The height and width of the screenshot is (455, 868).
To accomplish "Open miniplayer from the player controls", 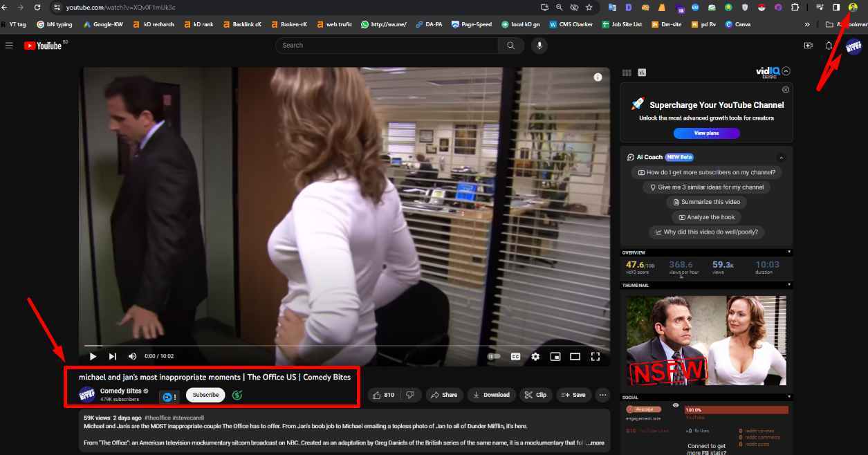I will (555, 357).
